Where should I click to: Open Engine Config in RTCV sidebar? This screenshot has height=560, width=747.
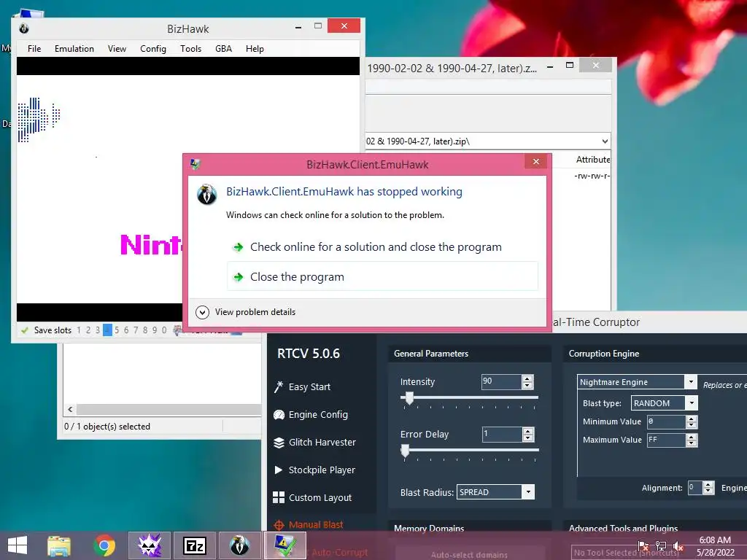(x=311, y=414)
